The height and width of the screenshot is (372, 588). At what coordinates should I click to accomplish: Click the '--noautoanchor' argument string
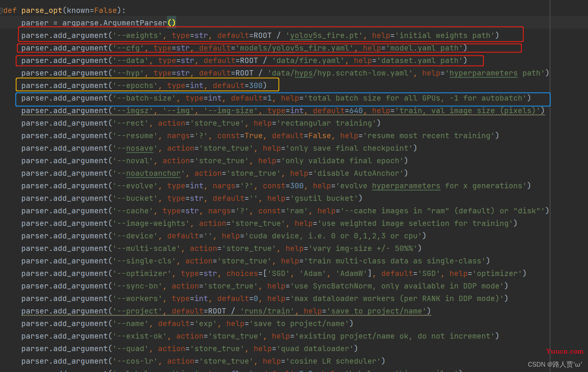point(149,173)
